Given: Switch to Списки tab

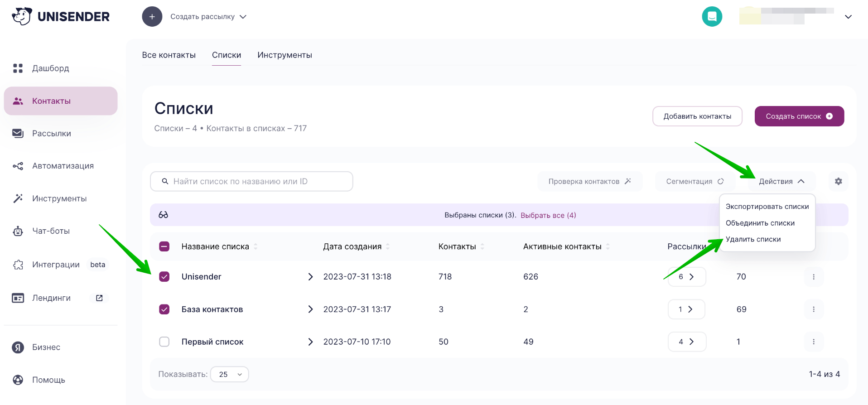Looking at the screenshot, I should tap(227, 55).
